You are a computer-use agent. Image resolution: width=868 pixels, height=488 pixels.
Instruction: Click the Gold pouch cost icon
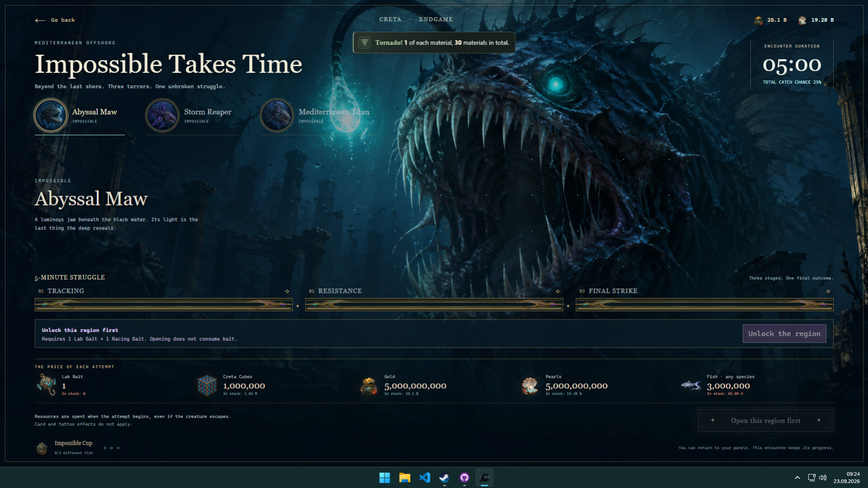(x=368, y=386)
